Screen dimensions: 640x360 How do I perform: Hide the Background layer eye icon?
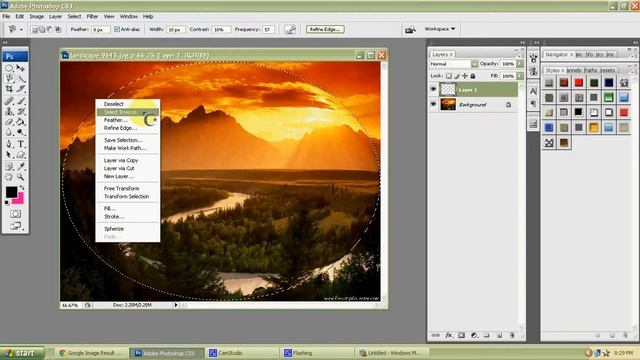(x=433, y=104)
